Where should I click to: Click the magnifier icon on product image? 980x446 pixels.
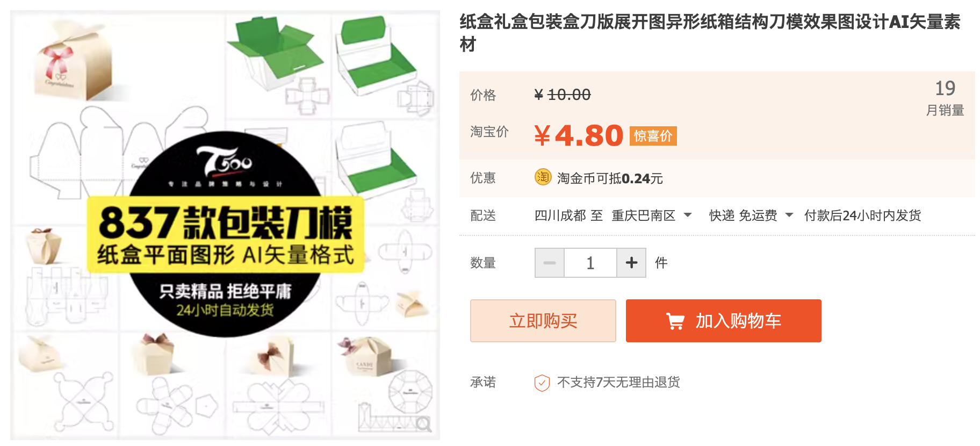pos(424,425)
